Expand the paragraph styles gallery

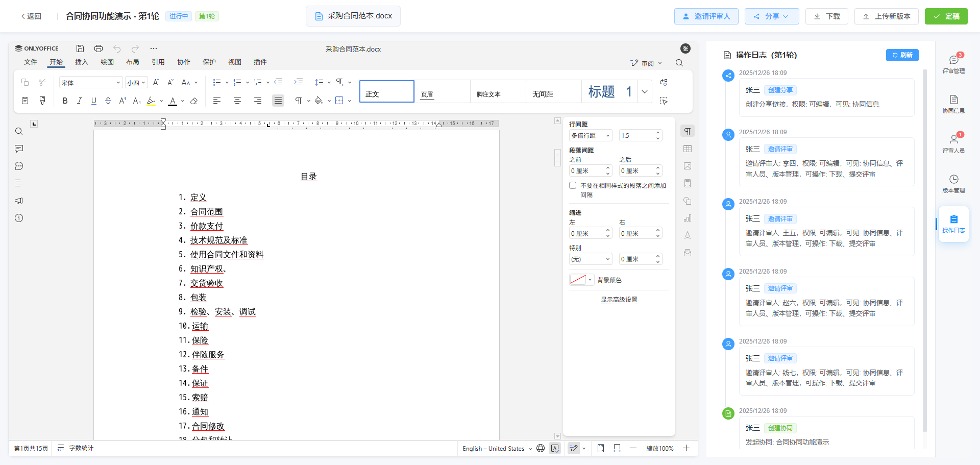click(645, 92)
